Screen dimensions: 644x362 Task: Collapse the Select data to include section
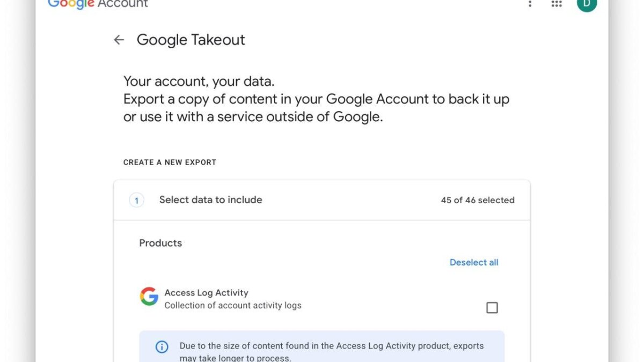[210, 200]
